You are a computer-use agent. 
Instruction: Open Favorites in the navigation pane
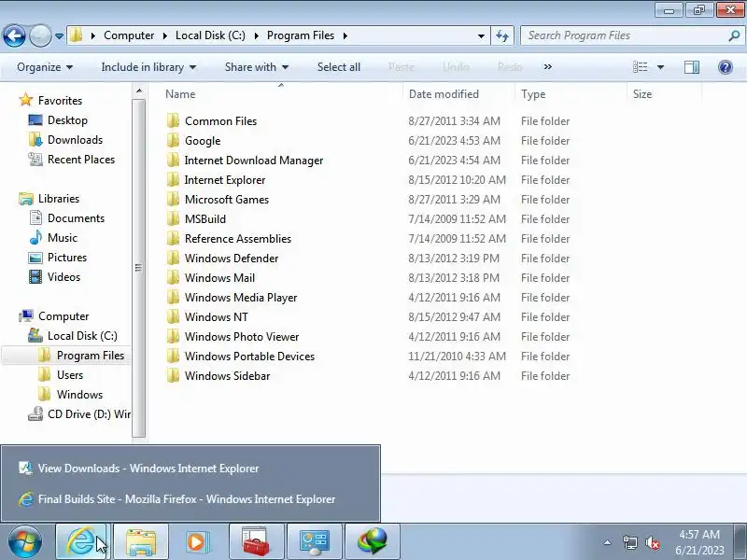pyautogui.click(x=50, y=101)
